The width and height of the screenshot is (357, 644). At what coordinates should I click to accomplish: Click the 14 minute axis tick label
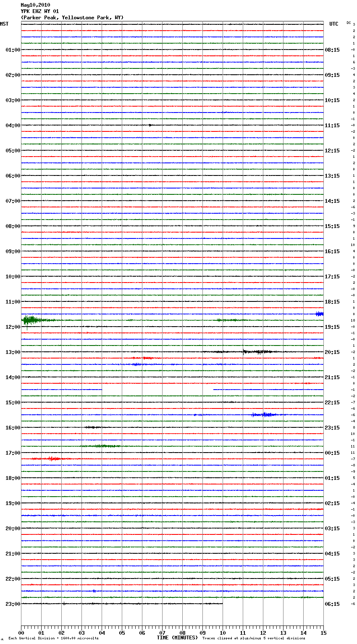[303, 633]
